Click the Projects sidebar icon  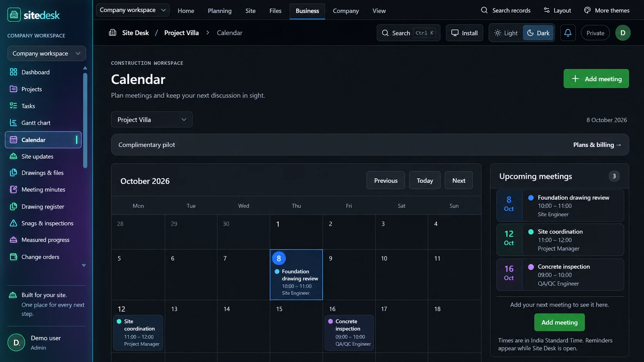click(13, 89)
